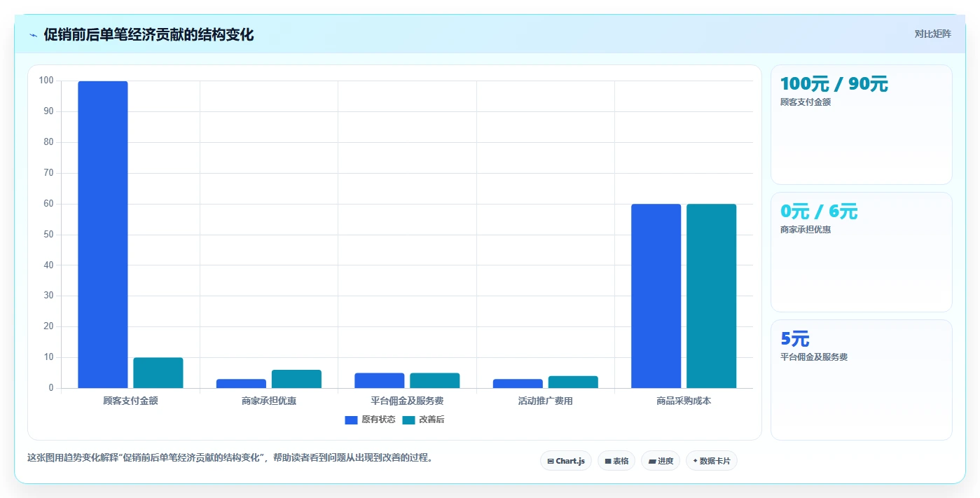This screenshot has width=980, height=498.
Task: Select the 数据卡片 tag chip
Action: (712, 461)
